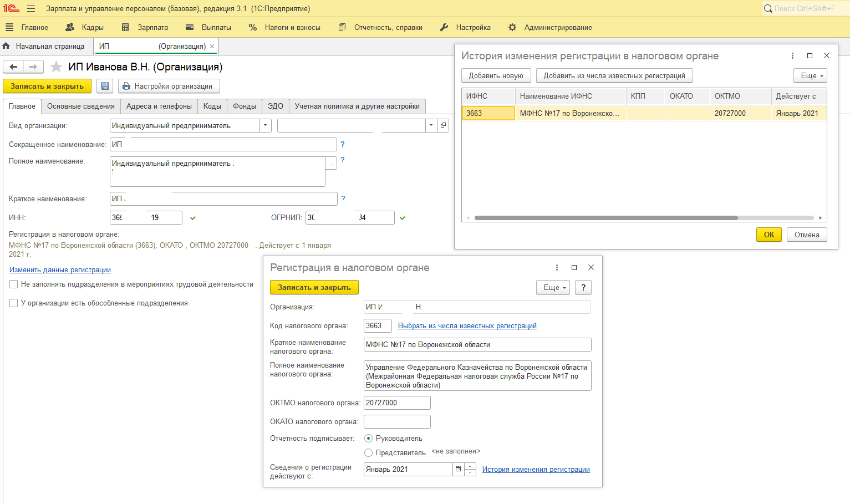Click the 'ОКАТО налогового органа' input field
This screenshot has height=504, width=850.
pos(396,421)
